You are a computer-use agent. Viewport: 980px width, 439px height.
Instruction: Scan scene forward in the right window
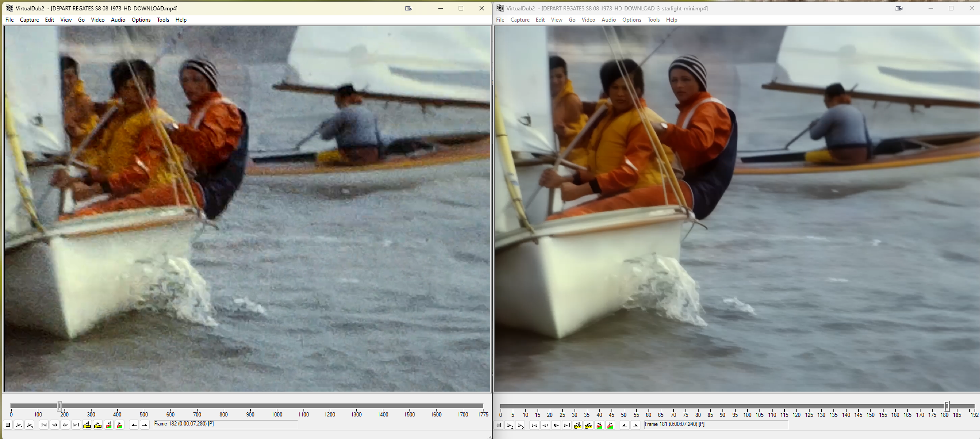pos(610,425)
